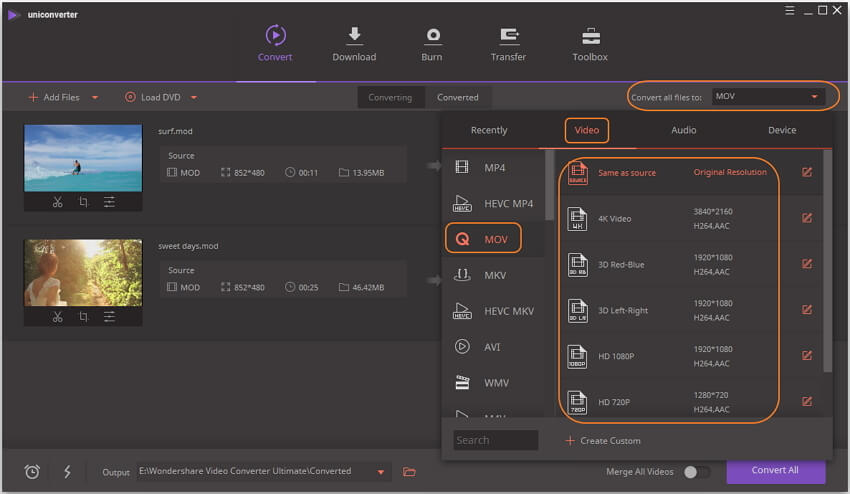Toggle the high-speed lightning icon

tap(67, 471)
